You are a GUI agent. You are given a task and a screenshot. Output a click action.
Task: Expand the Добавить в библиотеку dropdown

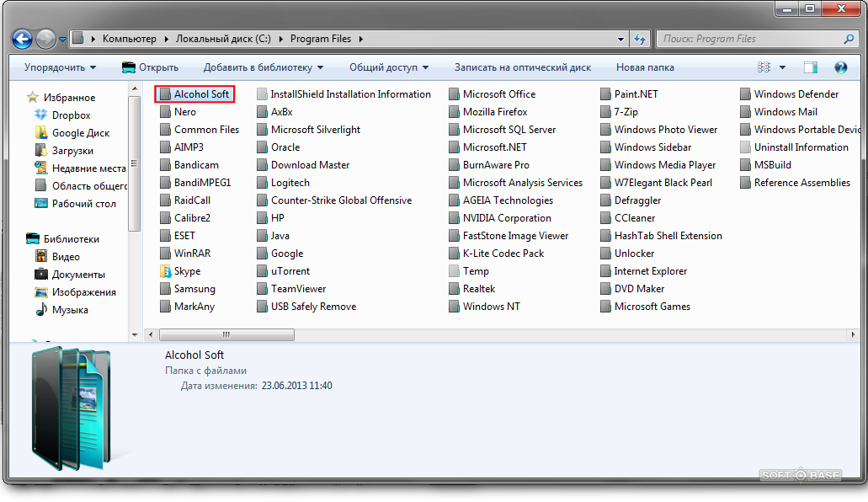pyautogui.click(x=264, y=67)
